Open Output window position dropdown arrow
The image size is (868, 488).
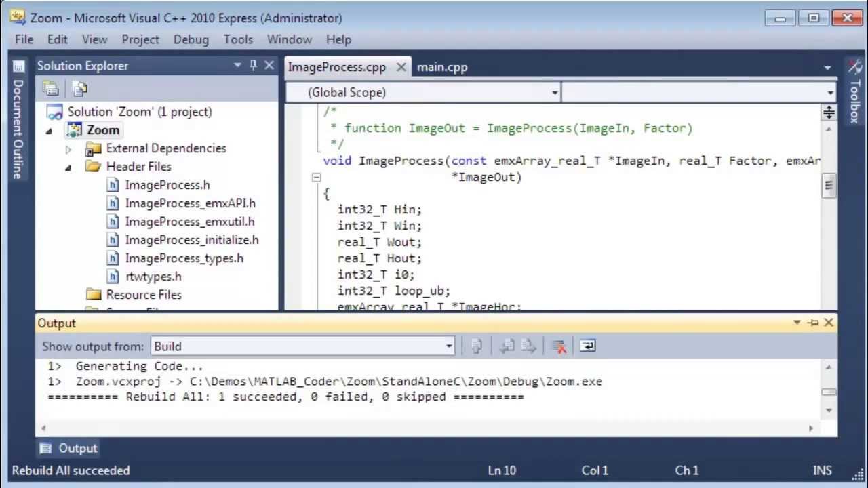[797, 323]
